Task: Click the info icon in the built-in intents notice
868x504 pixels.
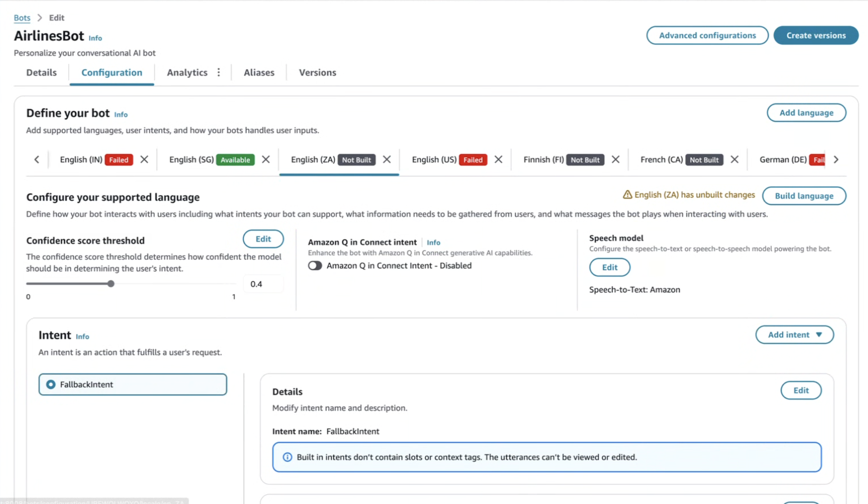Action: pos(287,457)
